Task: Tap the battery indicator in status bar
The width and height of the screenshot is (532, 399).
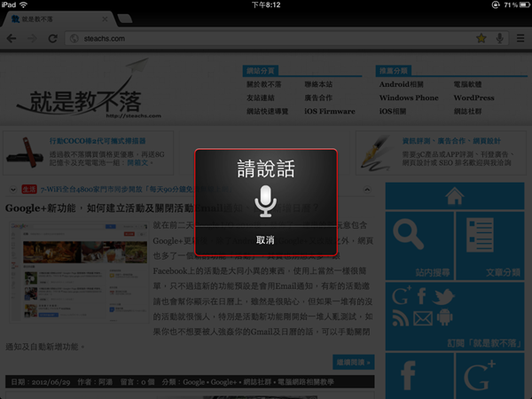Action: (x=524, y=4)
